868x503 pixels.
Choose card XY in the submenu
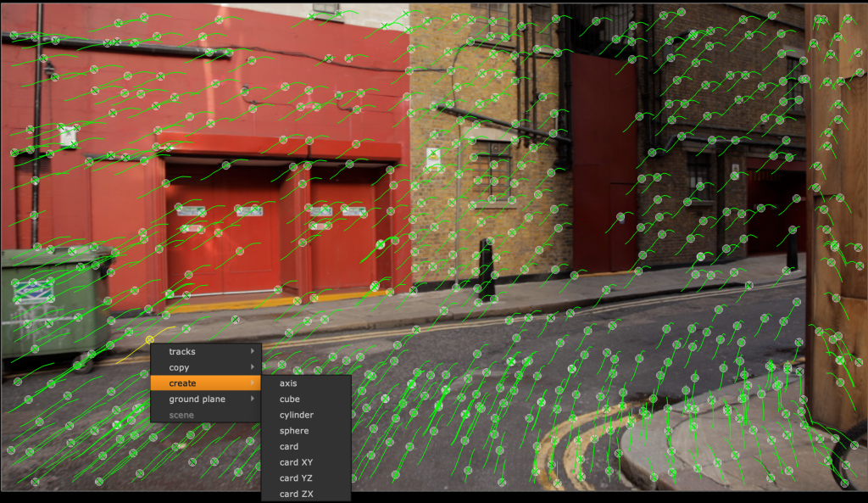pos(306,462)
